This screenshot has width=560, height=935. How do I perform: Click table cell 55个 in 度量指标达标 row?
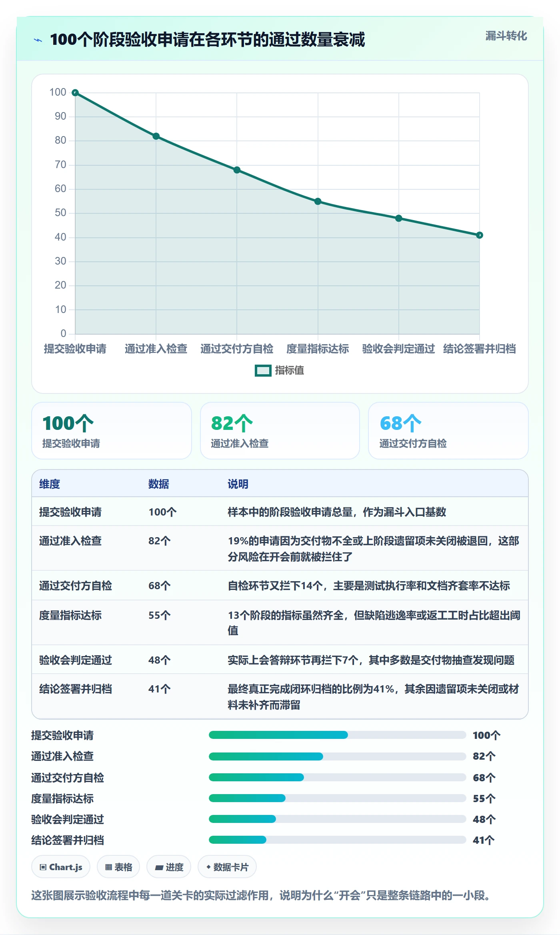pos(160,615)
